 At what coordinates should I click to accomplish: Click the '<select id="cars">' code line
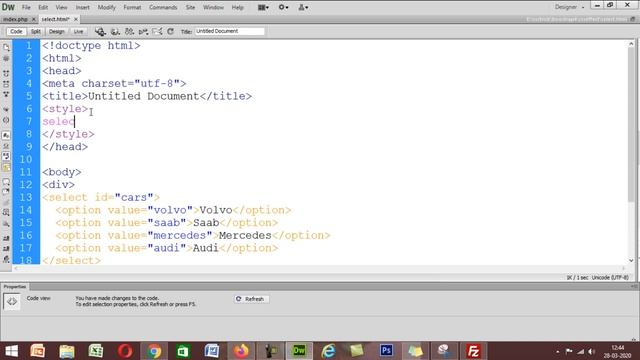click(101, 198)
